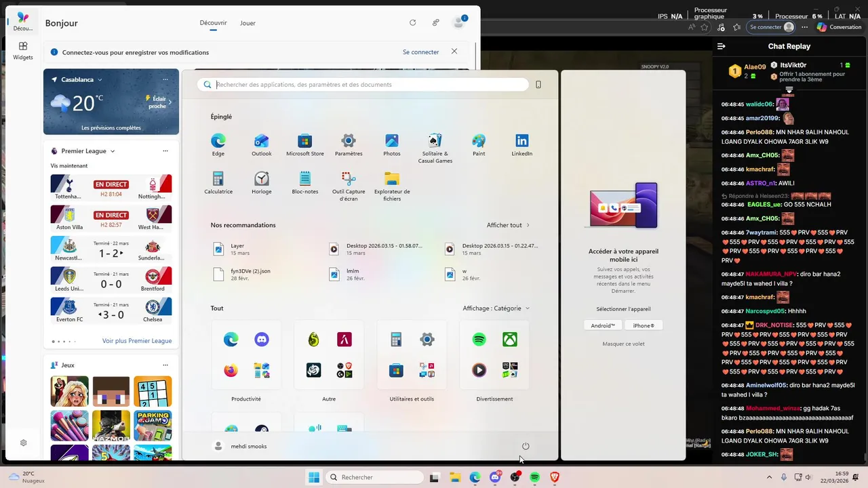
Task: Open Premier League widget more options
Action: point(165,151)
